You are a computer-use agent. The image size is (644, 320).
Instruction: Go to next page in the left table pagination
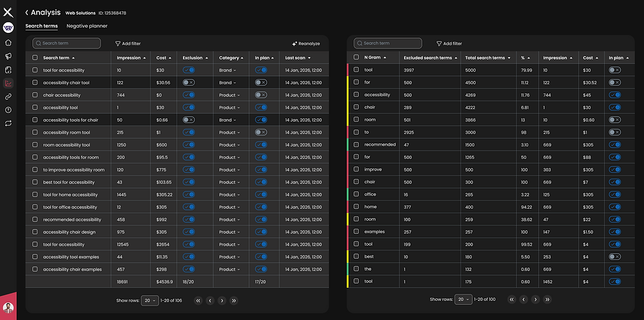[222, 301]
